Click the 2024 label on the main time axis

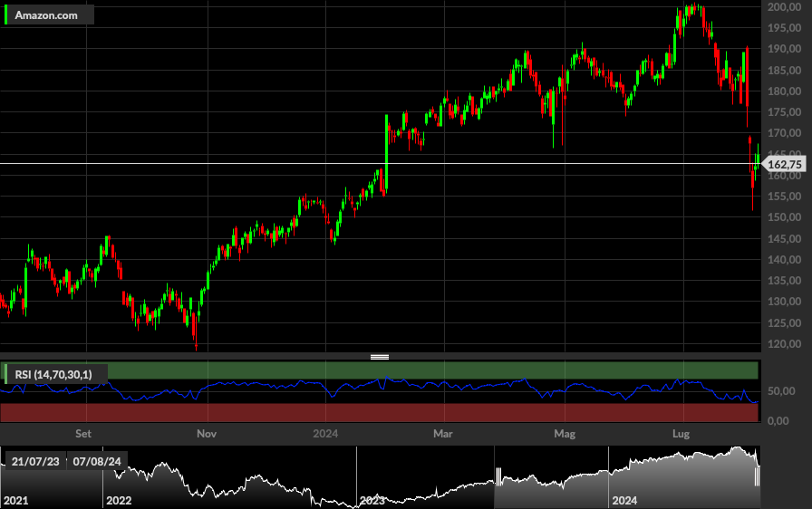[325, 434]
